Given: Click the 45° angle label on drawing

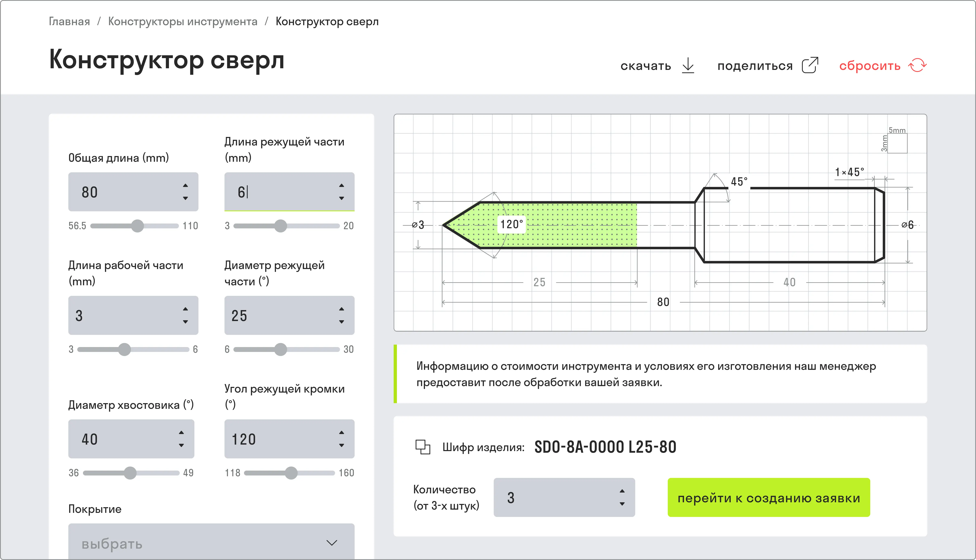Looking at the screenshot, I should tap(739, 181).
